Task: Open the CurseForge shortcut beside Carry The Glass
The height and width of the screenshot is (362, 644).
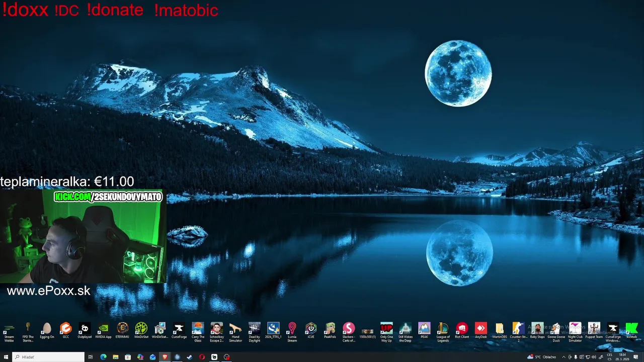Action: pos(179,331)
